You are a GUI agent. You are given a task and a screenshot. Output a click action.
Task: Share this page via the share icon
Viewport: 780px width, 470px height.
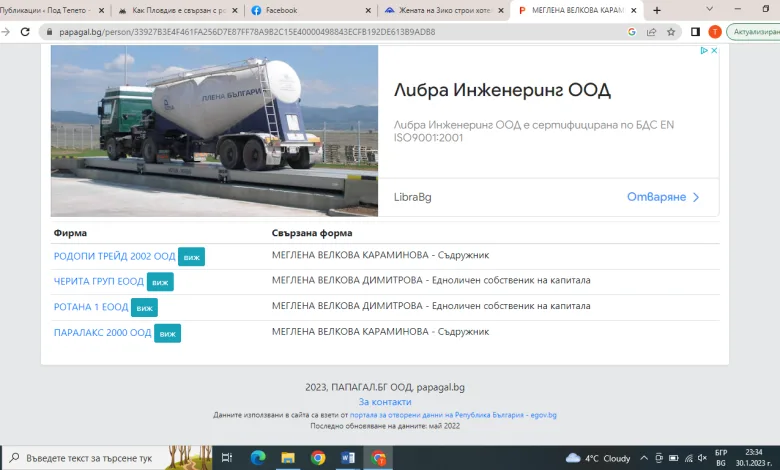(651, 32)
